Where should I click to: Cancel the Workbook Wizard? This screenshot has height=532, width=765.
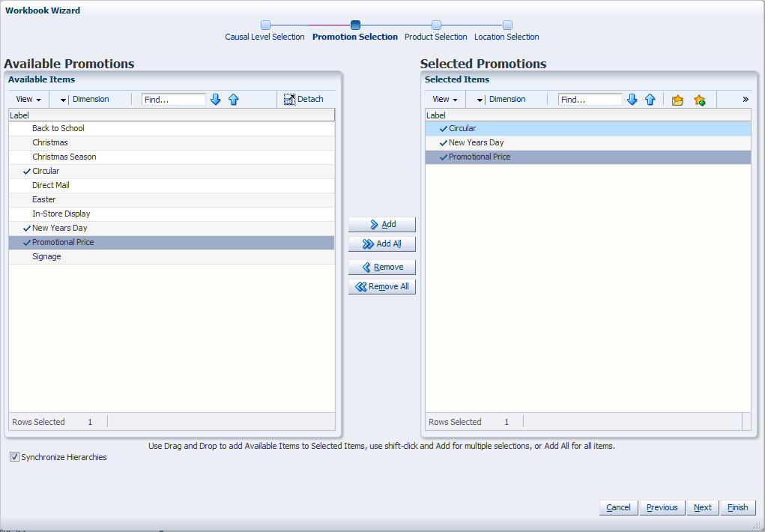[618, 507]
